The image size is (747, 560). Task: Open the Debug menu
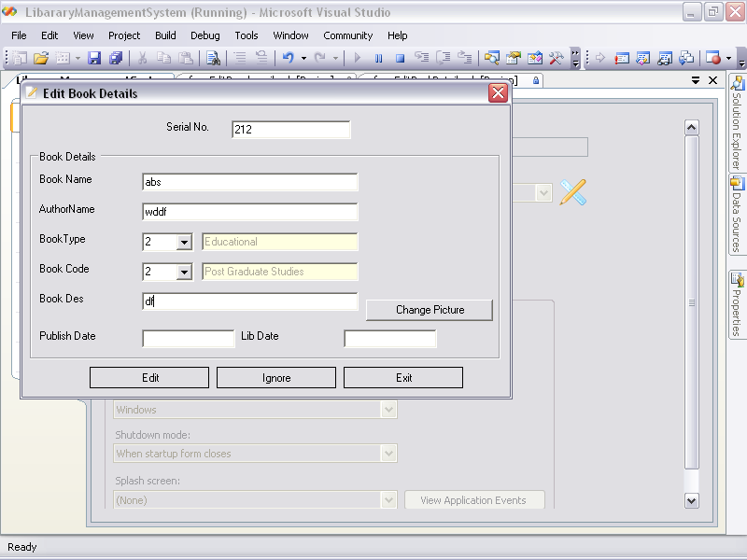pyautogui.click(x=205, y=35)
